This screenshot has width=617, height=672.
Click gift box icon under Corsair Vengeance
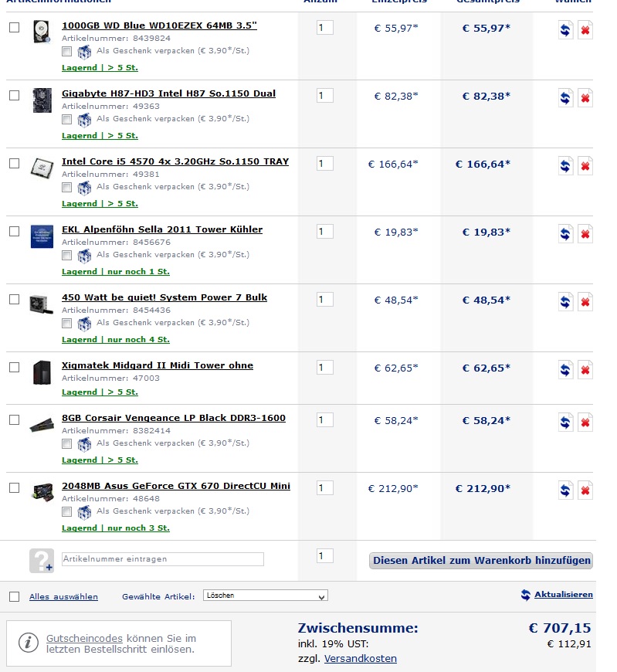pos(84,444)
